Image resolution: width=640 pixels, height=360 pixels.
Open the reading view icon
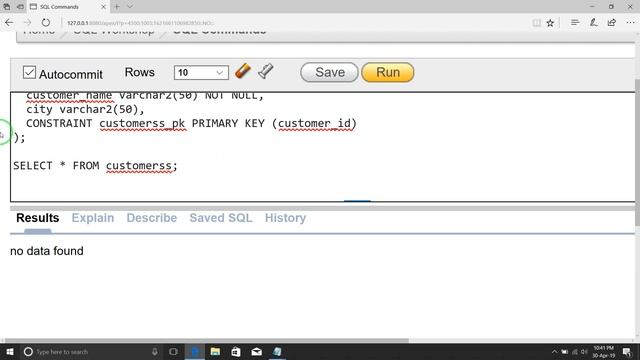536,23
